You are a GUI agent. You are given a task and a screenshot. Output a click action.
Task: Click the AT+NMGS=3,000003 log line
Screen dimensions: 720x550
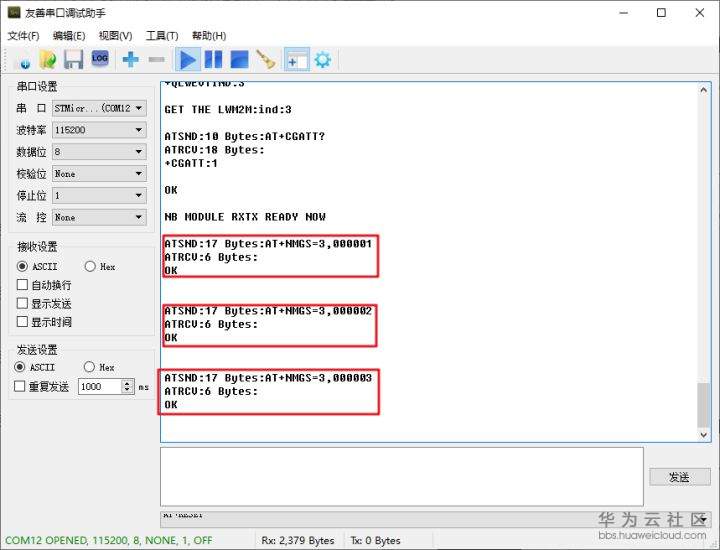point(268,378)
